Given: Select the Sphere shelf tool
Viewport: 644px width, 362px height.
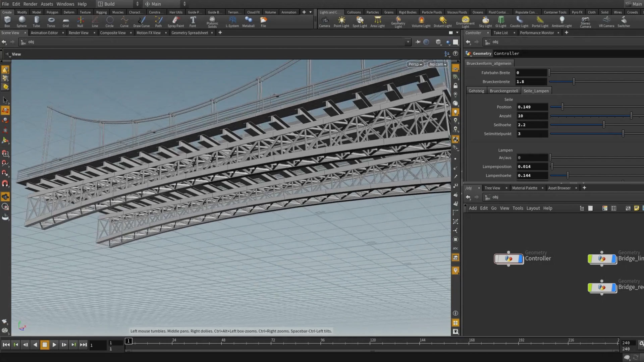Looking at the screenshot, I should pyautogui.click(x=22, y=20).
